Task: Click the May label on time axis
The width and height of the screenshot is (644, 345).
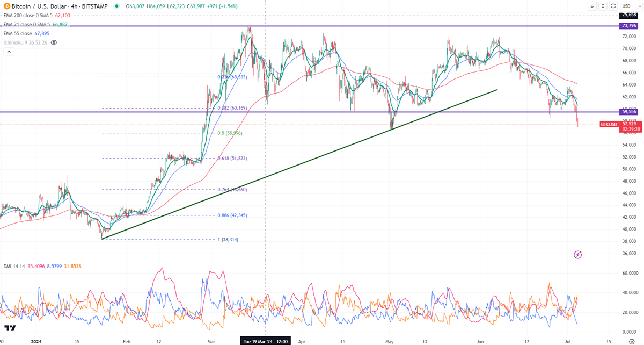Action: pyautogui.click(x=390, y=341)
